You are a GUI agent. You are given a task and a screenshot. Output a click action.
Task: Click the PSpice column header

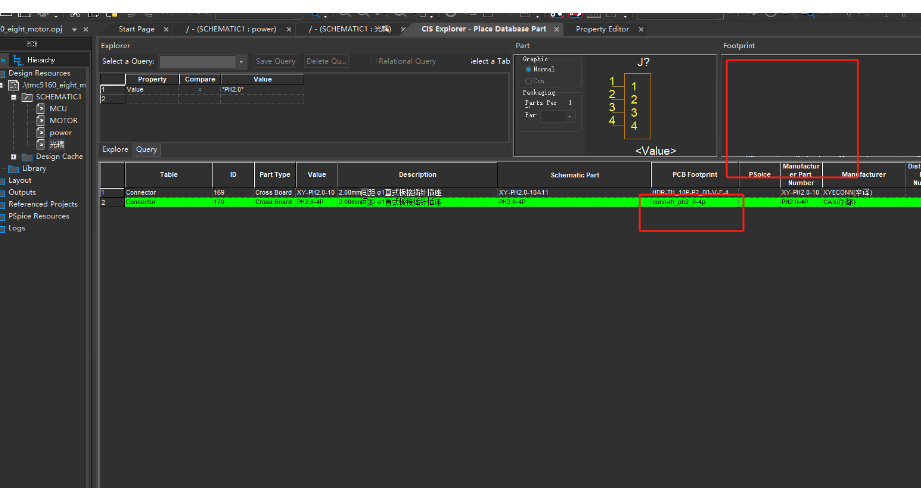click(x=759, y=175)
